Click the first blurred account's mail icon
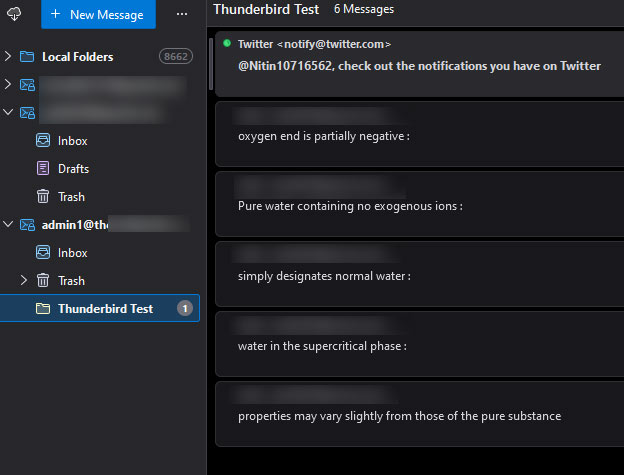Screen dimensions: 624x475 [x=27, y=85]
